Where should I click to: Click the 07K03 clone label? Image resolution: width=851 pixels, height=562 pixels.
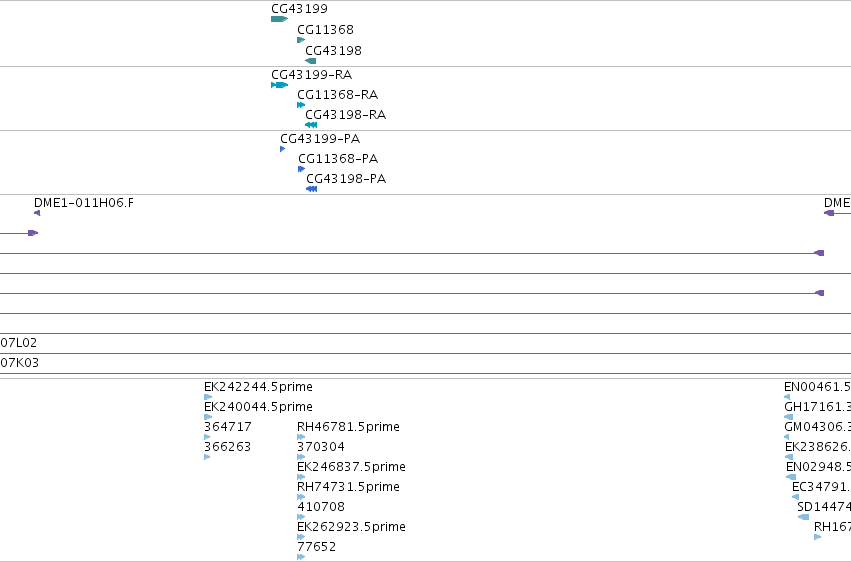click(20, 363)
